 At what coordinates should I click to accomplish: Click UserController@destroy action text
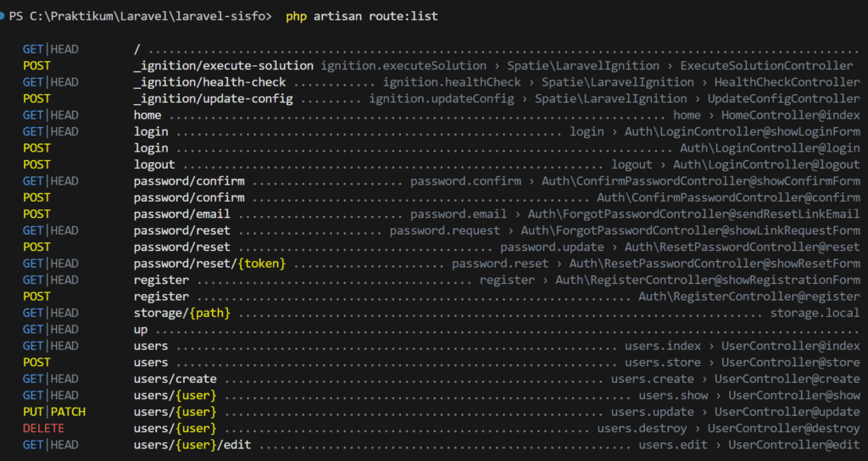(783, 429)
